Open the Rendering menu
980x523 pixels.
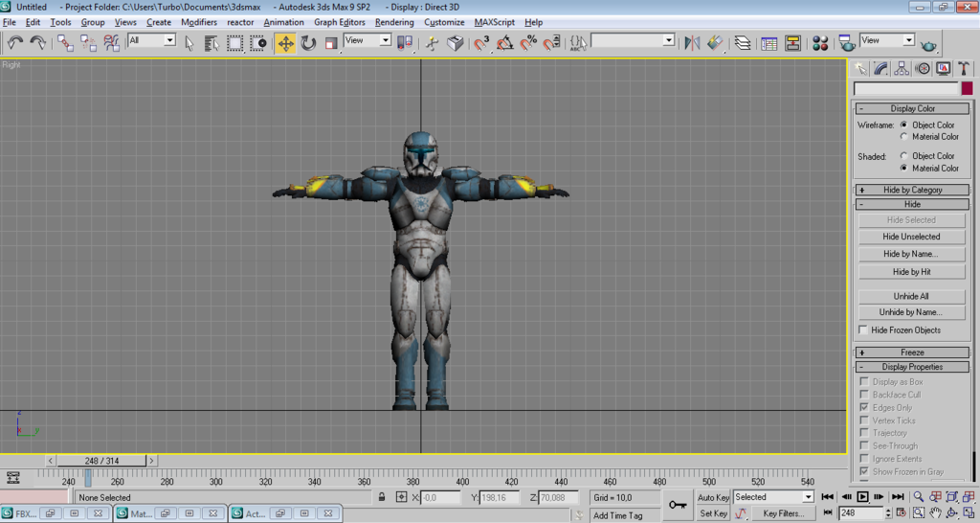tap(394, 22)
